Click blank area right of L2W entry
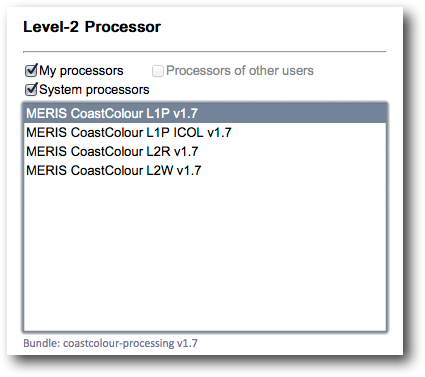Viewport: 425px width, 377px height. click(293, 171)
